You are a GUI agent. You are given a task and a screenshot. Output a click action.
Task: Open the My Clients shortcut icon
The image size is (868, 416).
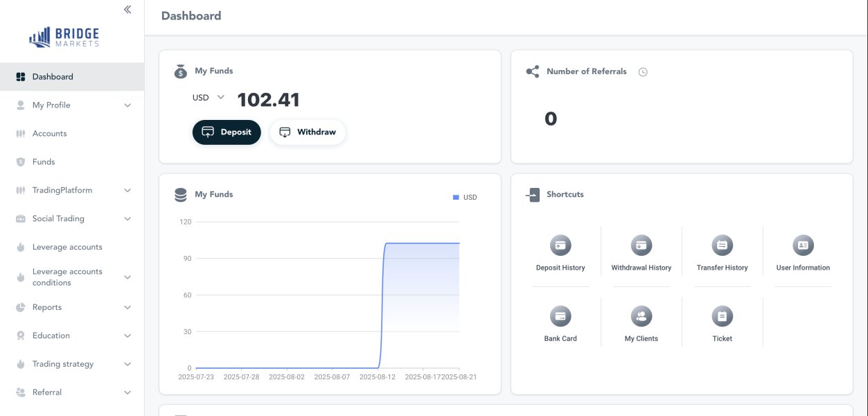(641, 316)
